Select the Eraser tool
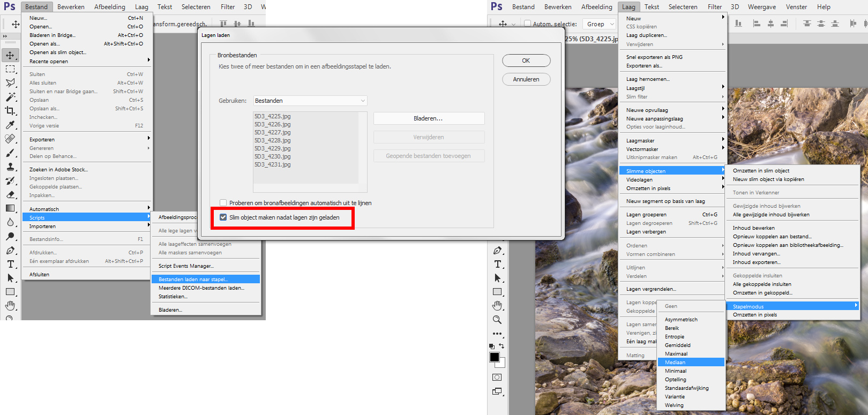The height and width of the screenshot is (415, 868). tap(10, 194)
